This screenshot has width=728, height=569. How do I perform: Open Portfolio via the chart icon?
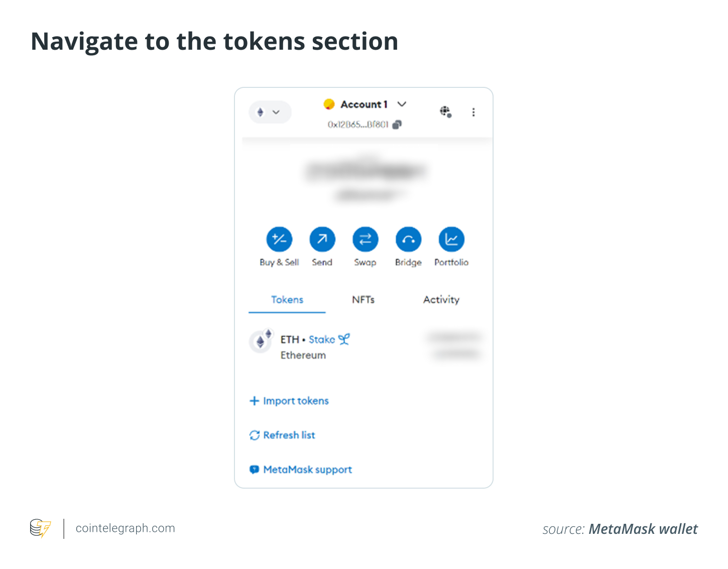pos(451,240)
